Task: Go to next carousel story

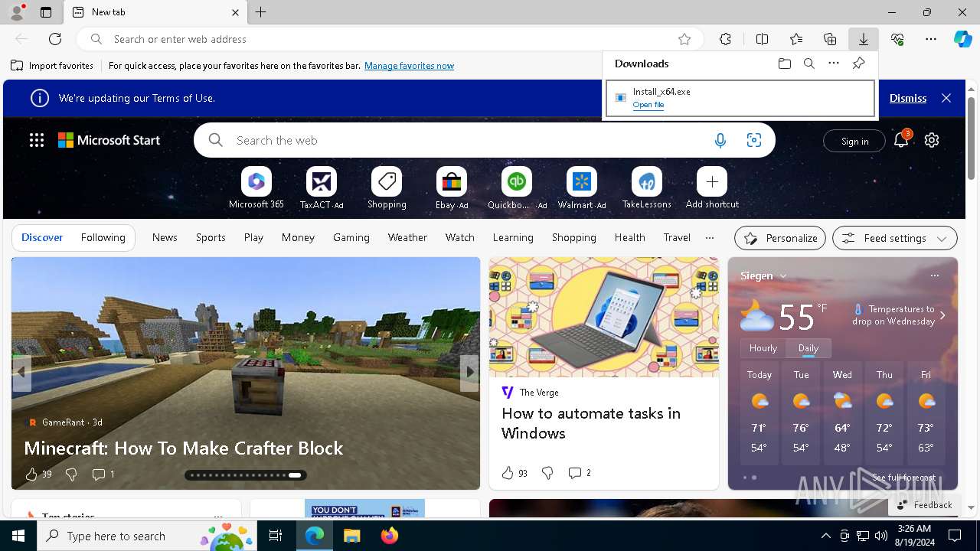Action: pyautogui.click(x=469, y=372)
